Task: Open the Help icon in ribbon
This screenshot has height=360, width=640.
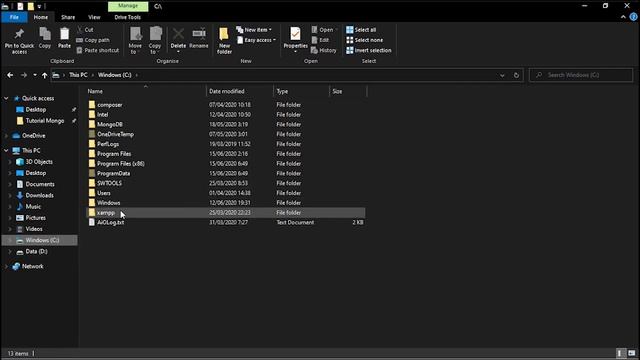Action: 633,17
